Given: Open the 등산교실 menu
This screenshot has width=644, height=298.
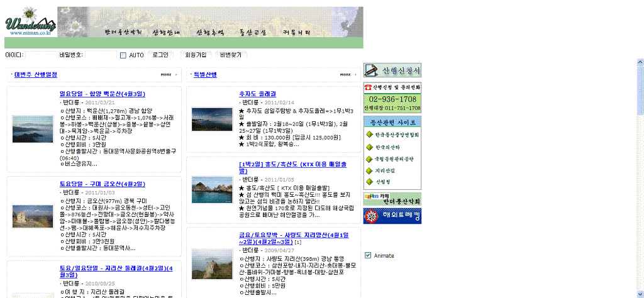Looking at the screenshot, I should [253, 32].
